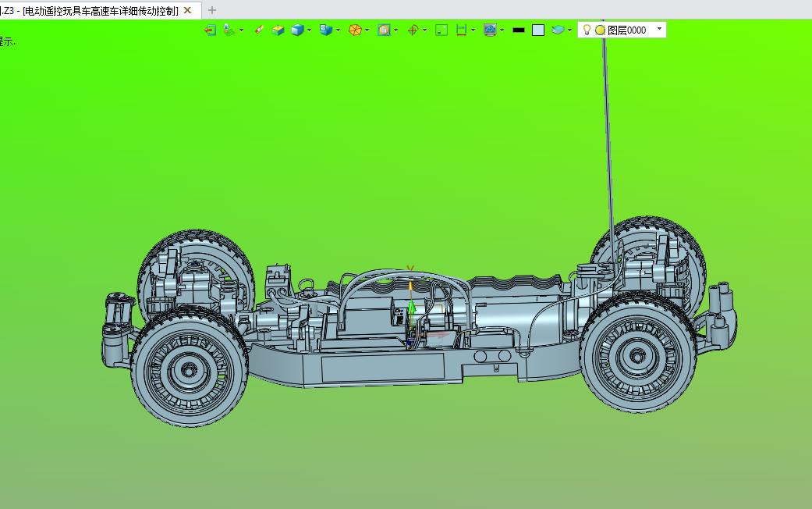The width and height of the screenshot is (812, 509).
Task: Toggle the lightbulb layer visibility icon
Action: (x=587, y=30)
